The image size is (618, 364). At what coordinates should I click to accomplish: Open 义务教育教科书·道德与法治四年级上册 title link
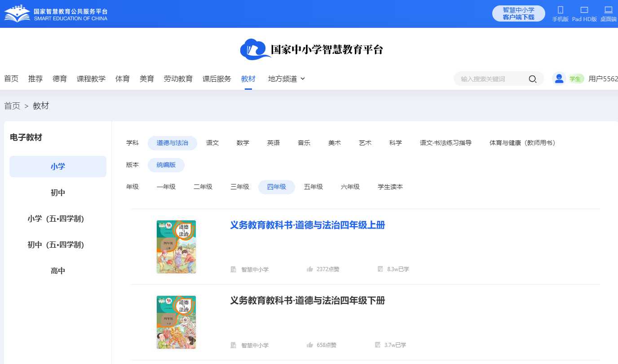[x=307, y=225]
